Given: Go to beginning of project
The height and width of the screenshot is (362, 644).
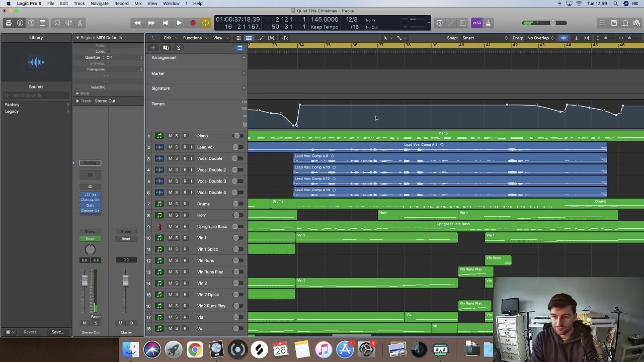Looking at the screenshot, I should 165,23.
